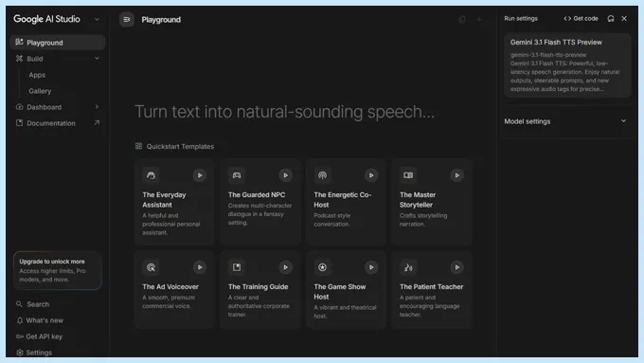Expand the Model settings section

click(623, 121)
